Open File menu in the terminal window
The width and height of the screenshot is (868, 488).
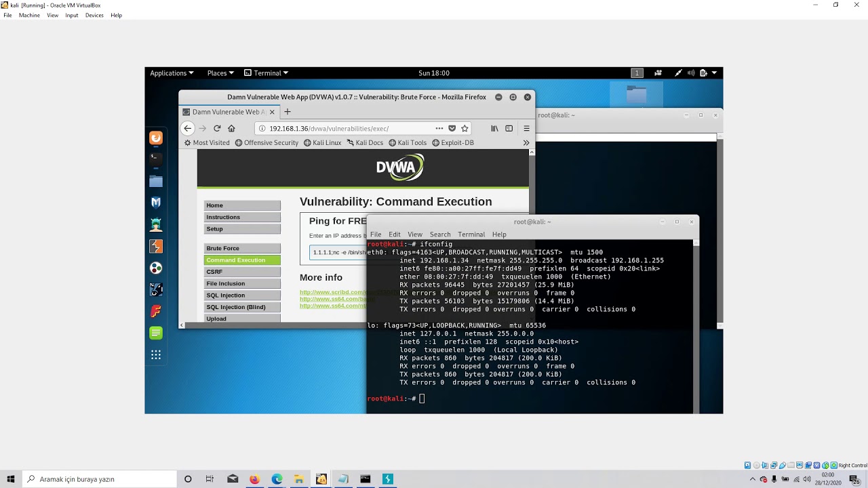(x=375, y=234)
